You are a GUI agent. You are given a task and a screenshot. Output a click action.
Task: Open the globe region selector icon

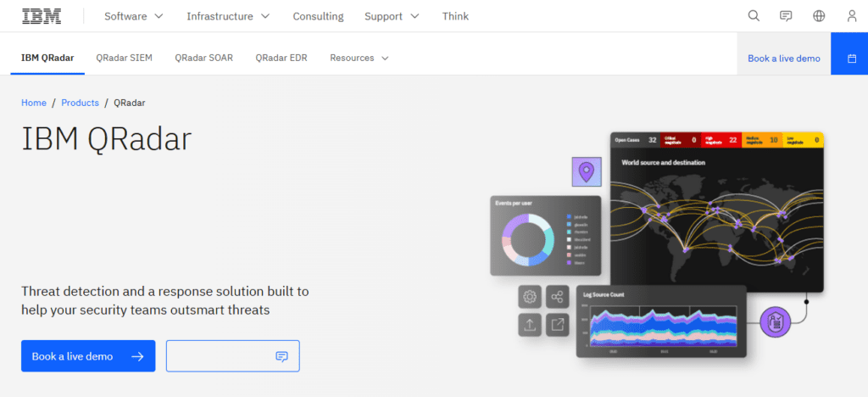(x=819, y=16)
